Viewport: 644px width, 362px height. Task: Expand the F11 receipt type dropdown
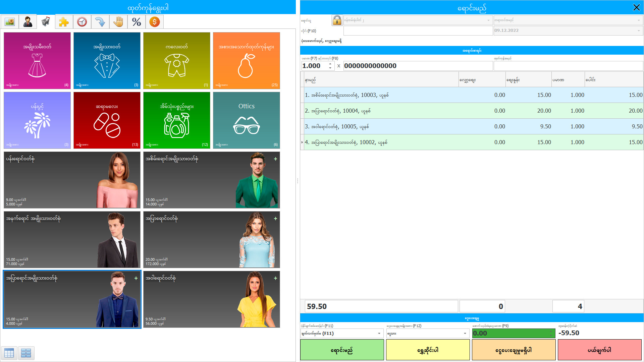tap(379, 334)
